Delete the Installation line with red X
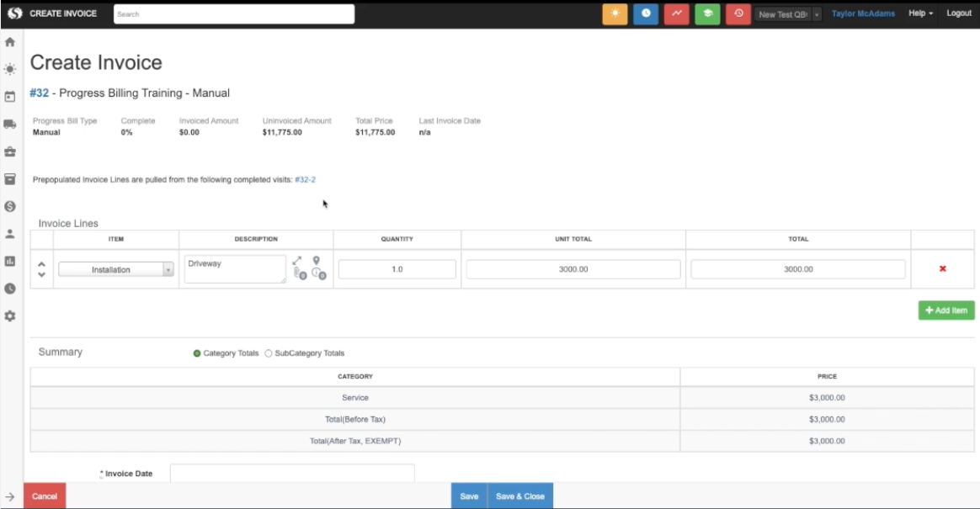 point(942,269)
